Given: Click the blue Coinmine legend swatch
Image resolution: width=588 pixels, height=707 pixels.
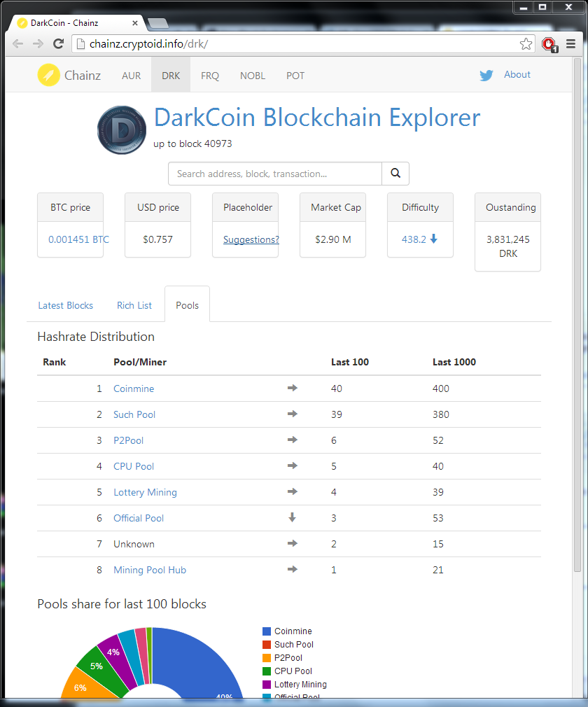Looking at the screenshot, I should [x=267, y=631].
